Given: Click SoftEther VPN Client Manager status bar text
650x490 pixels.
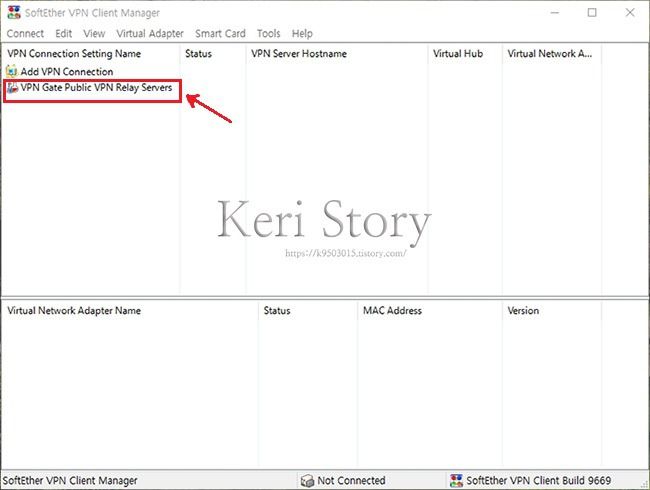Looking at the screenshot, I should 70,481.
